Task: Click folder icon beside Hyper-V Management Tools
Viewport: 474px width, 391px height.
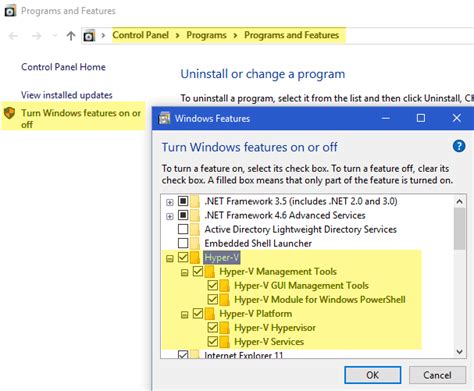Action: point(210,272)
